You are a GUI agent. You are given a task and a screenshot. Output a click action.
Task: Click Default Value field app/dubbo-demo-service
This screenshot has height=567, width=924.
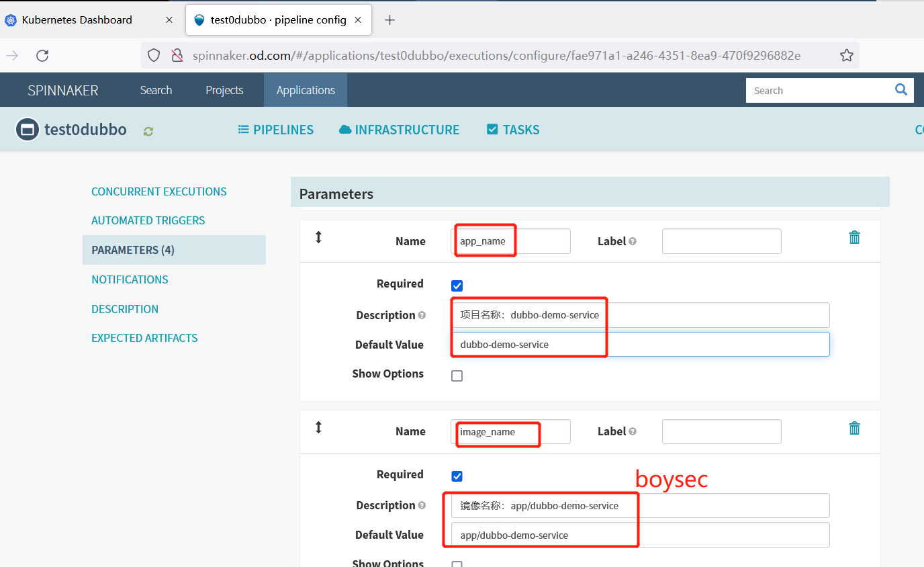point(641,535)
